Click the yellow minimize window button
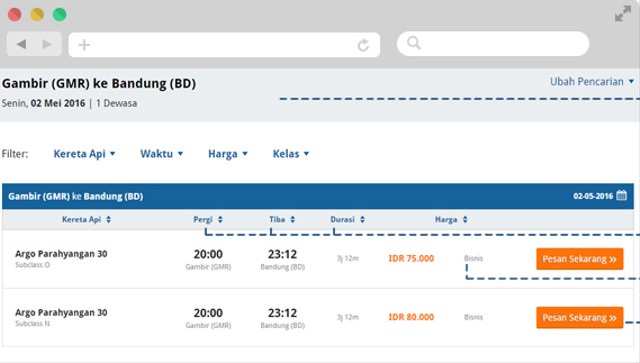 pyautogui.click(x=37, y=14)
